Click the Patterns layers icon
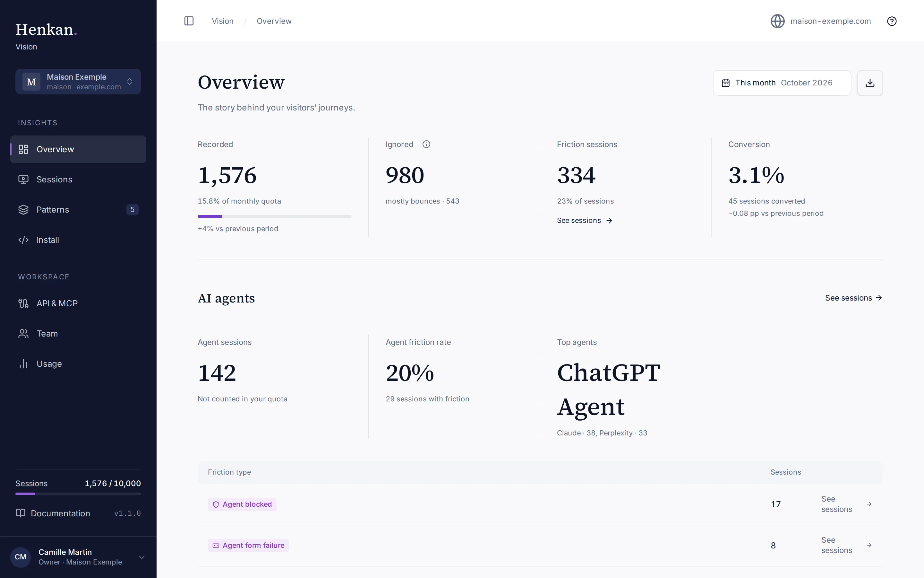This screenshot has height=578, width=924. click(24, 209)
